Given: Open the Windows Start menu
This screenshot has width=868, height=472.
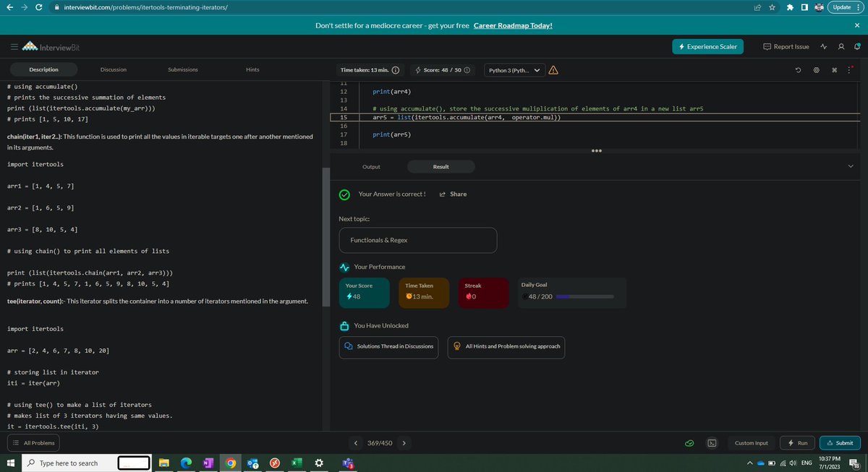Looking at the screenshot, I should pyautogui.click(x=10, y=463).
